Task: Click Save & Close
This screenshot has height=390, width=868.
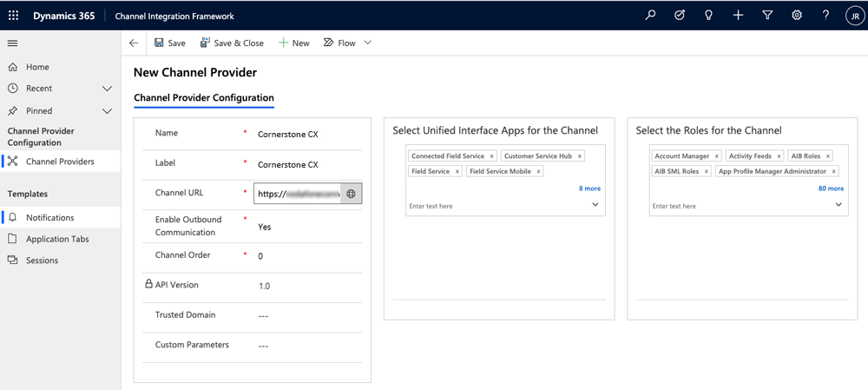Action: coord(232,43)
